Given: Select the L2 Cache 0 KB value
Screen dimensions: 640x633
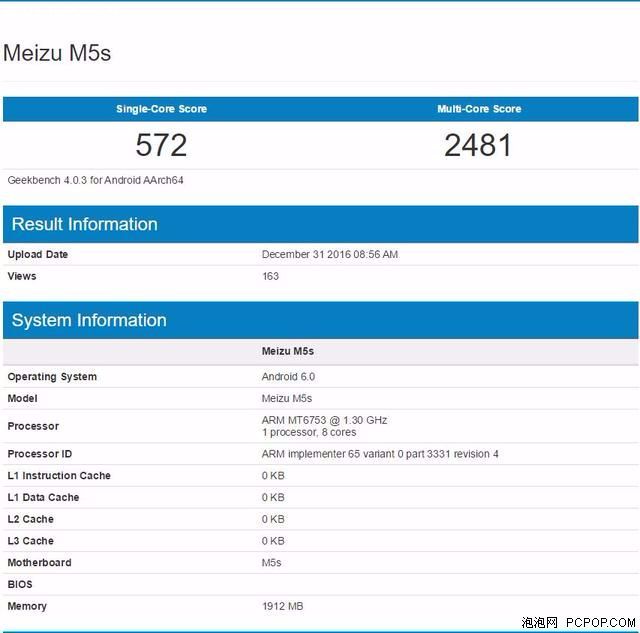Looking at the screenshot, I should click(x=273, y=519).
